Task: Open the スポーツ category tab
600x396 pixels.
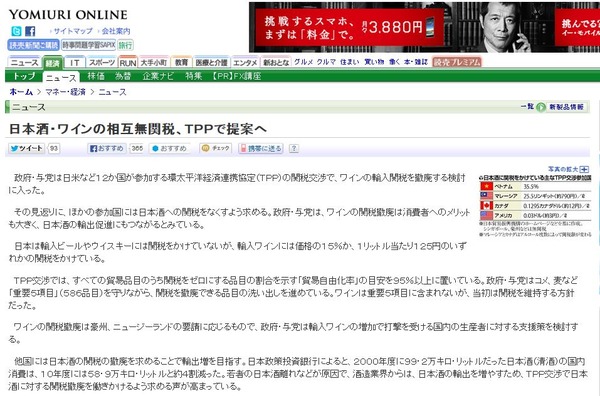Action: (102, 62)
